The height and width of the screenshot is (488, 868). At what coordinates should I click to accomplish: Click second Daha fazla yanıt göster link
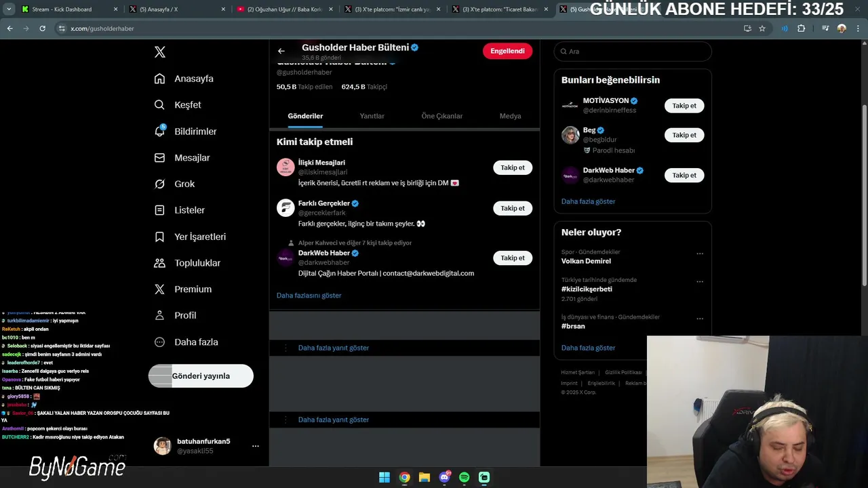point(334,420)
